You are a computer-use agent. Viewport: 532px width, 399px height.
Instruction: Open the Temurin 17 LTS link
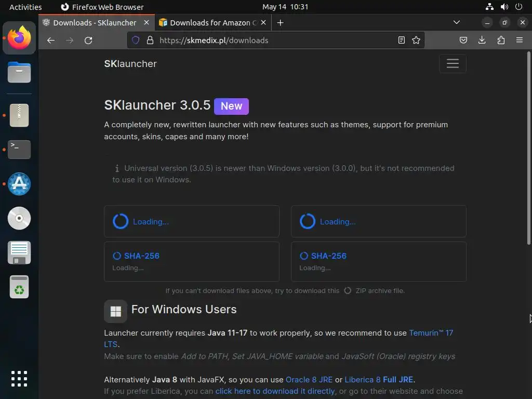click(431, 333)
